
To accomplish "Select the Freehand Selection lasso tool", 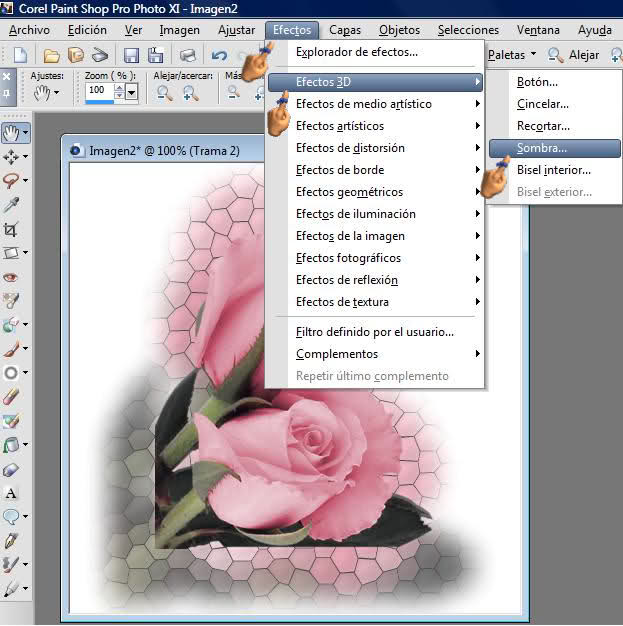I will click(11, 180).
